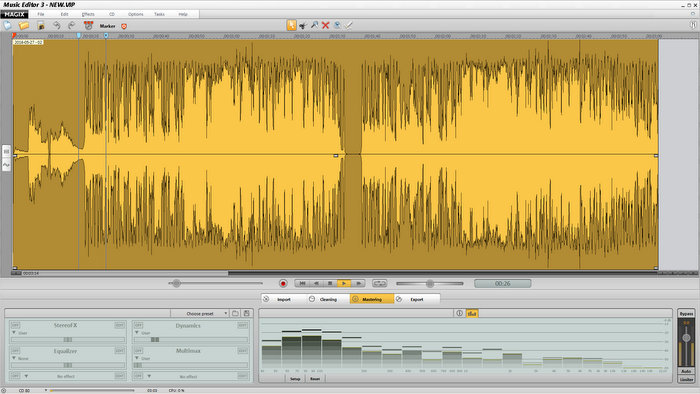The width and height of the screenshot is (700, 394).
Task: Click the red marker shield icon
Action: tap(124, 26)
